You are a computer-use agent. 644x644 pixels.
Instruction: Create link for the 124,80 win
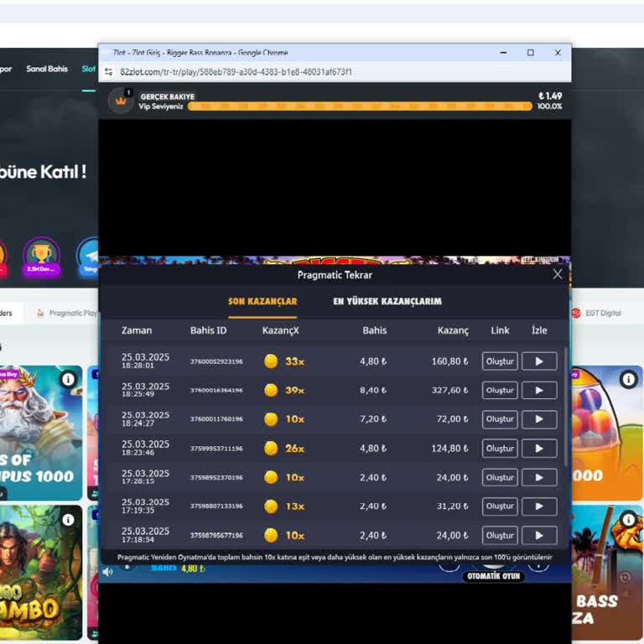click(x=500, y=449)
